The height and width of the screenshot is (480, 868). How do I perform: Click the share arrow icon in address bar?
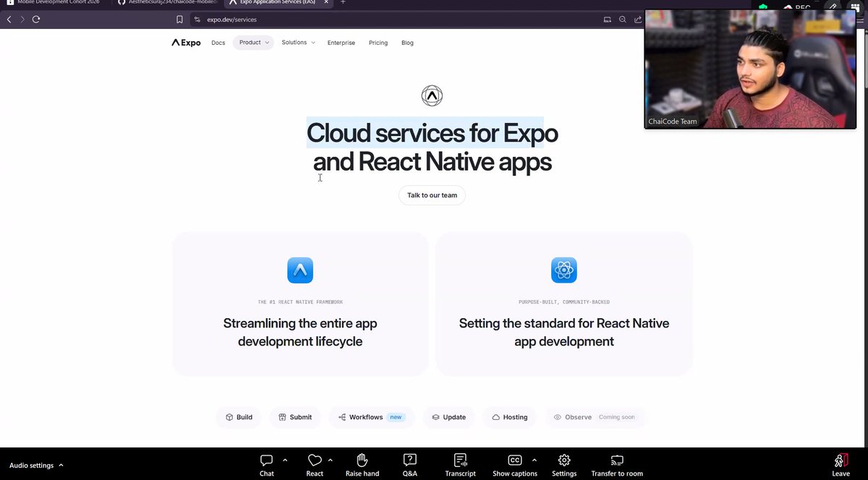click(x=639, y=20)
